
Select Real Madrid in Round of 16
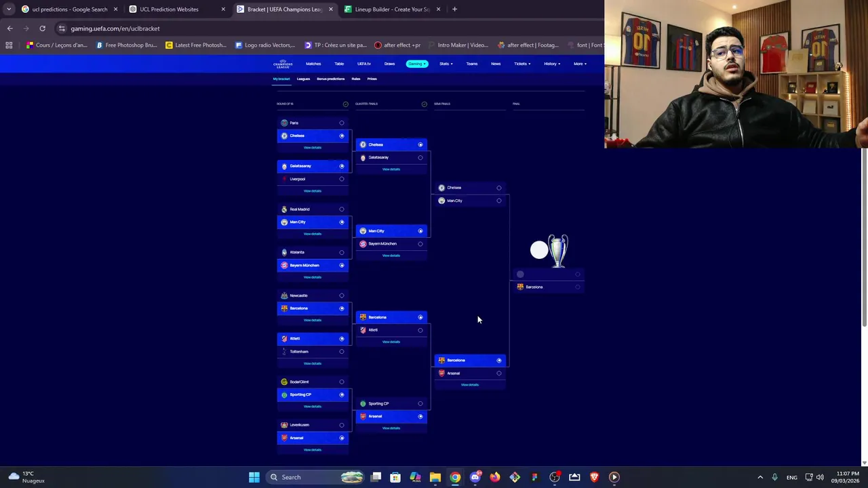[x=313, y=209]
